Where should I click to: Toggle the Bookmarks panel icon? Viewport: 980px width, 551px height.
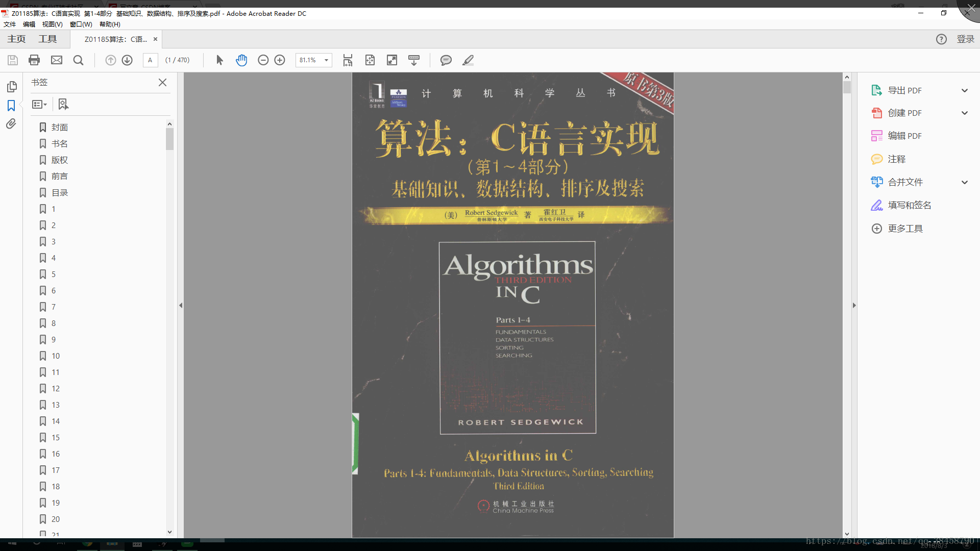pos(11,106)
